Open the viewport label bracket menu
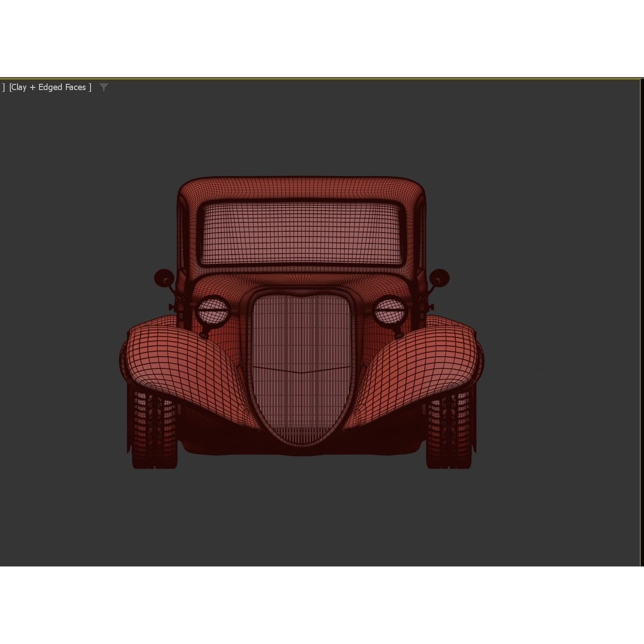Screen dimensions: 644x644 tap(4, 87)
